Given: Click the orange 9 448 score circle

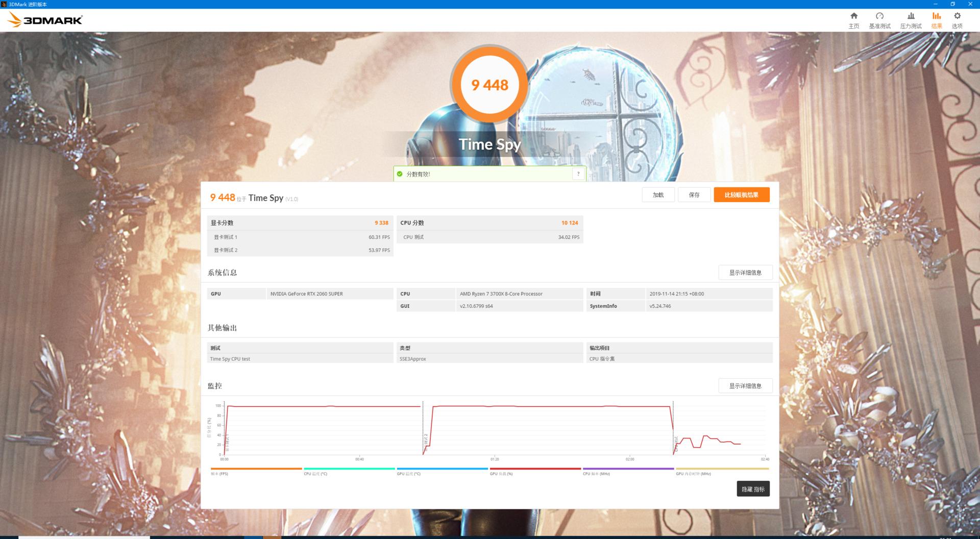Looking at the screenshot, I should pos(489,85).
